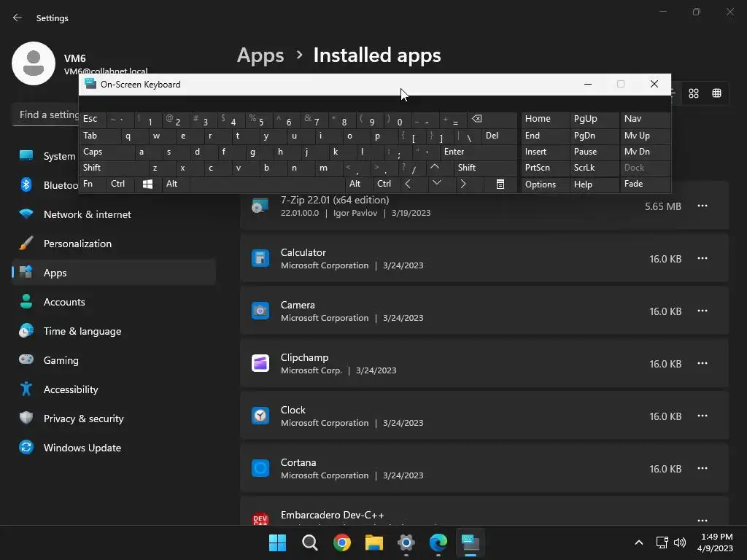Open the clock and date in taskbar
Viewport: 747px width, 560px height.
click(x=715, y=542)
